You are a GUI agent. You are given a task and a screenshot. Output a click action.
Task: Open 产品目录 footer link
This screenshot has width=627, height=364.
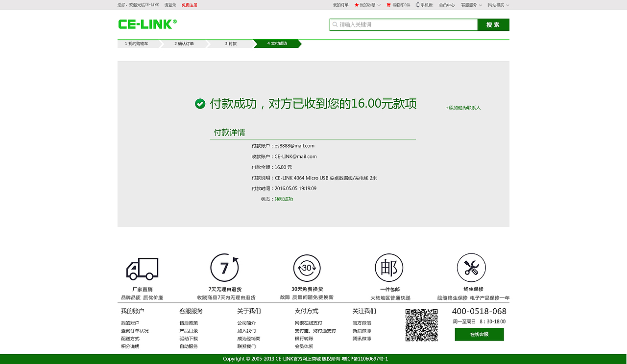[x=189, y=331]
